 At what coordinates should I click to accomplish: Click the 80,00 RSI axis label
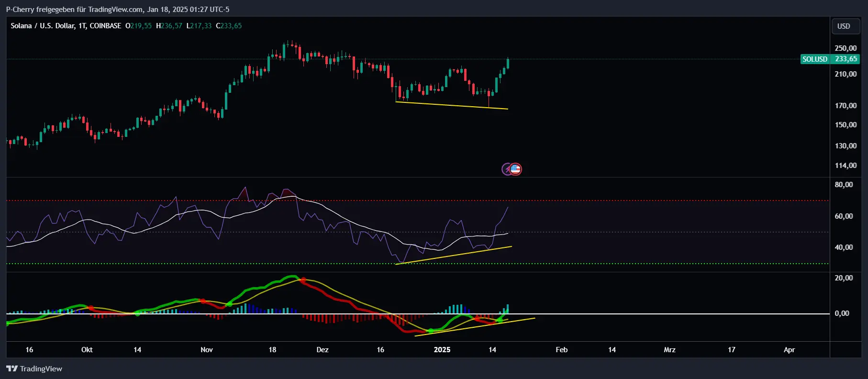point(844,185)
